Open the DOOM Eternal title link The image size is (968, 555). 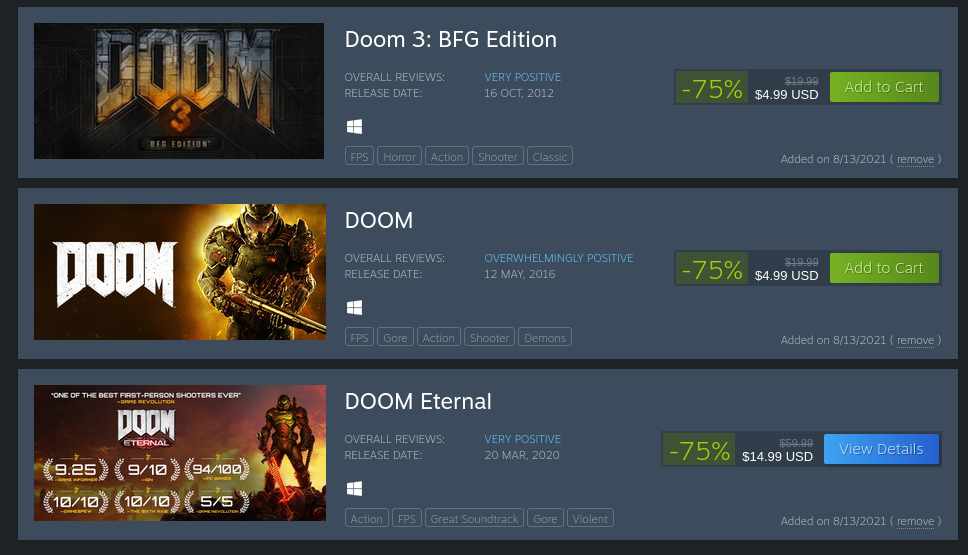click(418, 401)
